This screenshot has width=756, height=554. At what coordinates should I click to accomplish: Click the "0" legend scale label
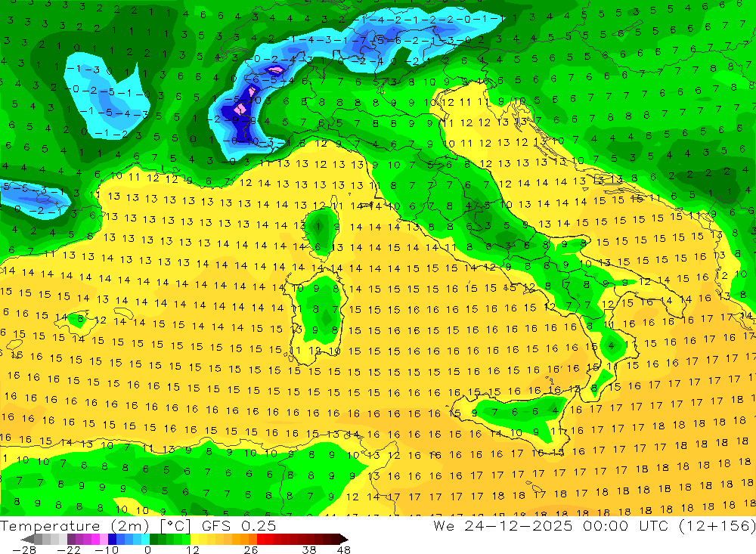point(147,549)
